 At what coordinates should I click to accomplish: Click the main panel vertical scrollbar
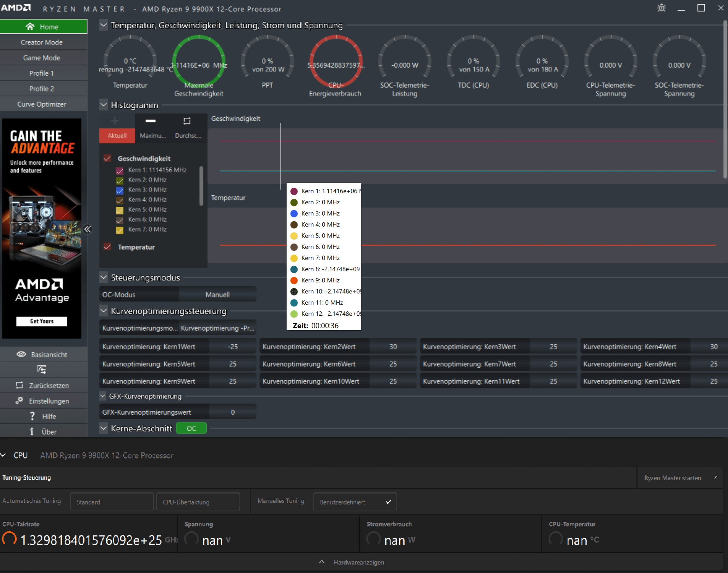(725, 99)
